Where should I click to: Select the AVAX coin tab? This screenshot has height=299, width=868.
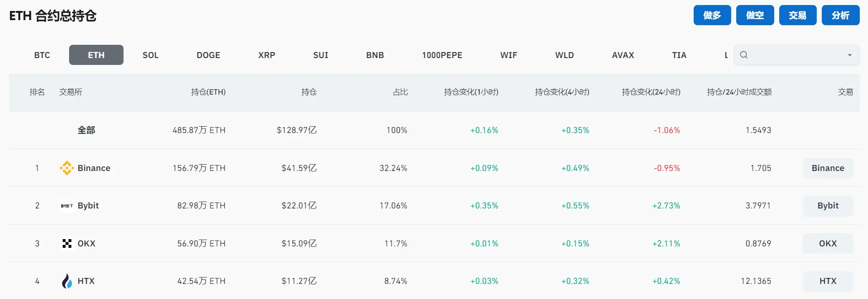(x=623, y=55)
